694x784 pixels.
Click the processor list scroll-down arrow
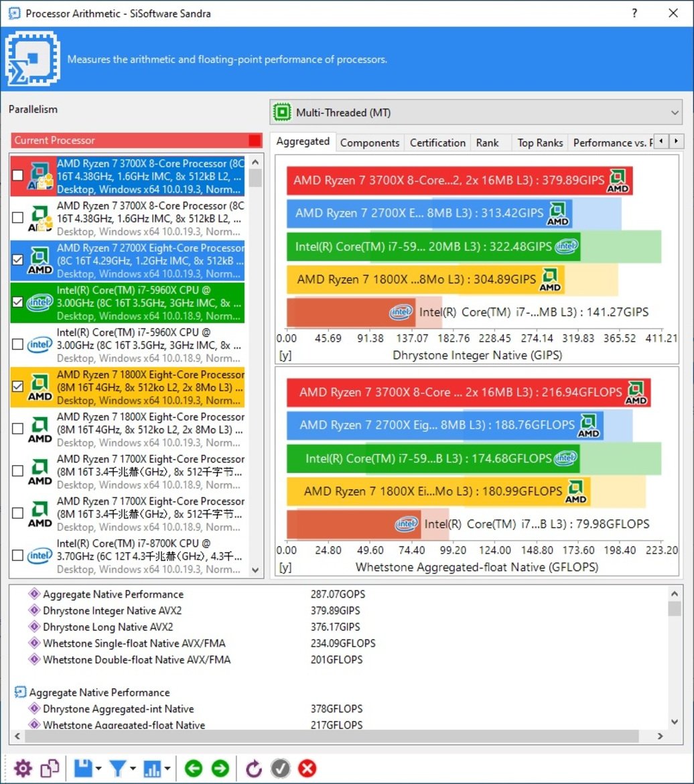pos(255,570)
